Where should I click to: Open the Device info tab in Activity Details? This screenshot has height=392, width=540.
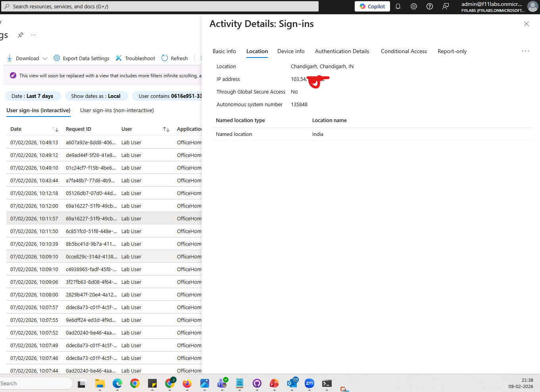click(x=291, y=51)
